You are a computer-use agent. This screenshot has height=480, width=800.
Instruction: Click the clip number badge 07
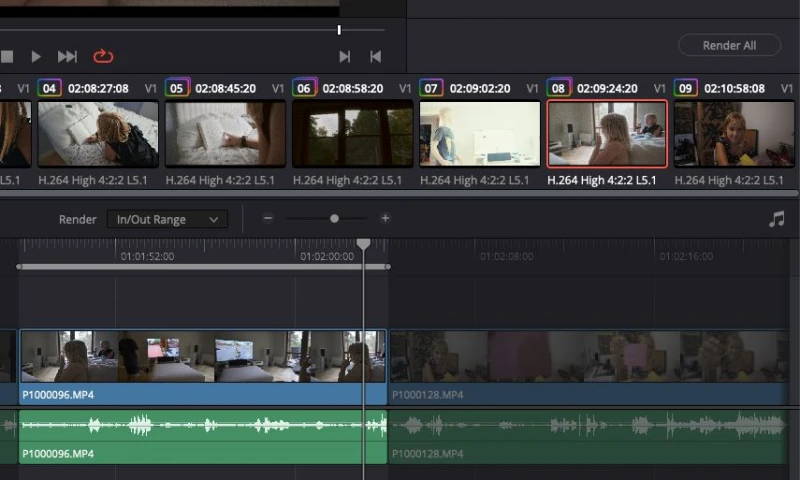(x=431, y=88)
